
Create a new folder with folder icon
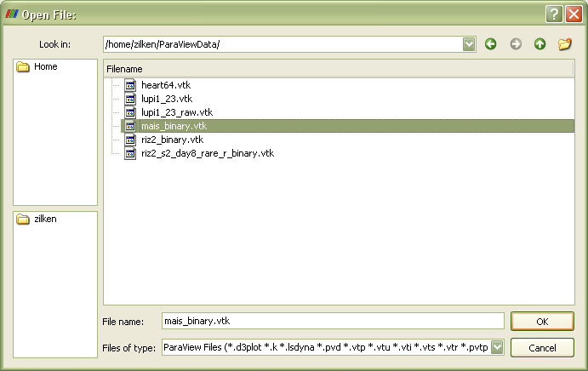coord(564,44)
